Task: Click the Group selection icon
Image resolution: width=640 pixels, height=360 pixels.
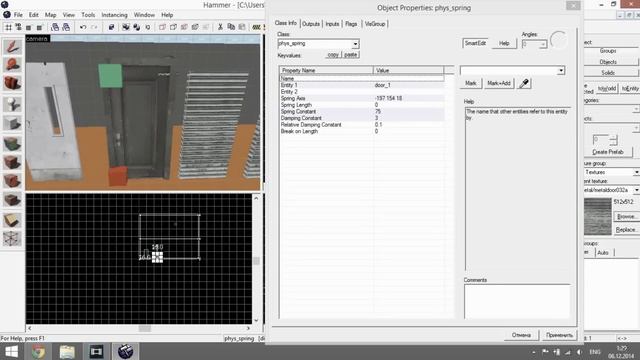Action: (126, 27)
